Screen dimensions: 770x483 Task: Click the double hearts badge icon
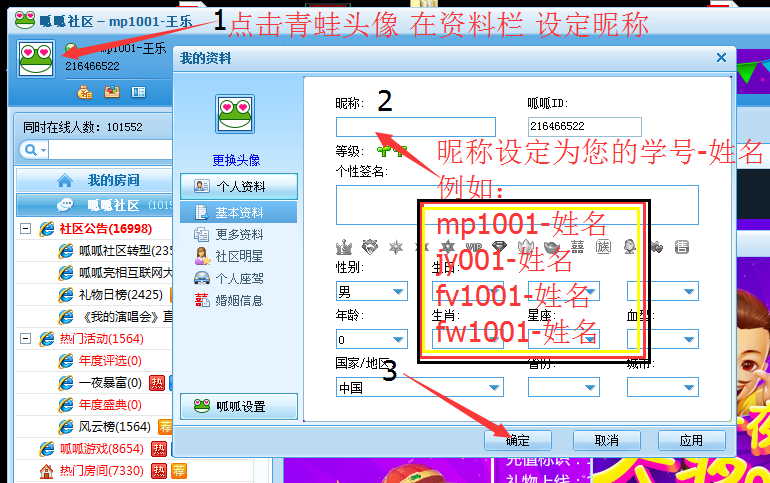coord(656,246)
